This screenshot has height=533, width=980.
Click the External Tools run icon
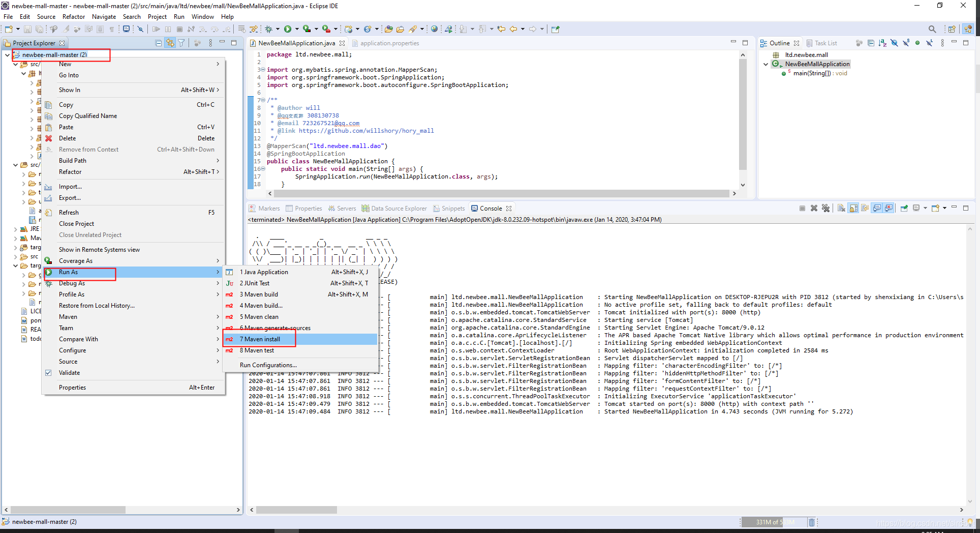[x=326, y=29]
